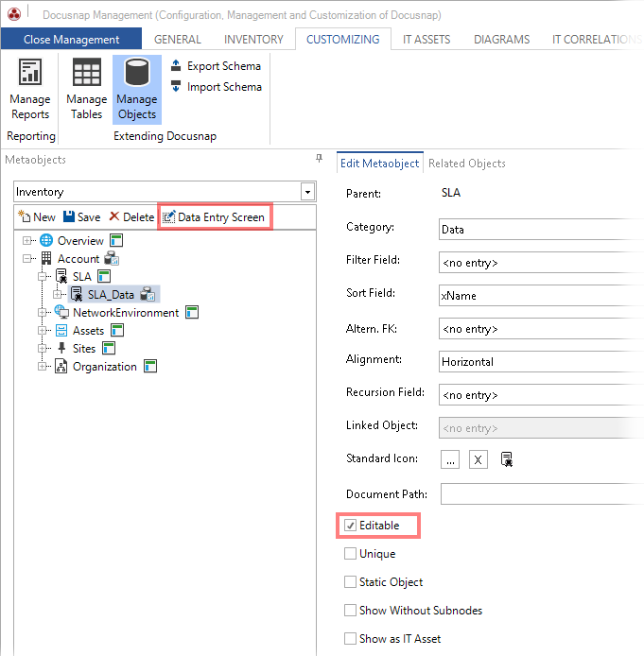Click the Category field showing Data
Image resolution: width=644 pixels, height=656 pixels.
point(541,230)
